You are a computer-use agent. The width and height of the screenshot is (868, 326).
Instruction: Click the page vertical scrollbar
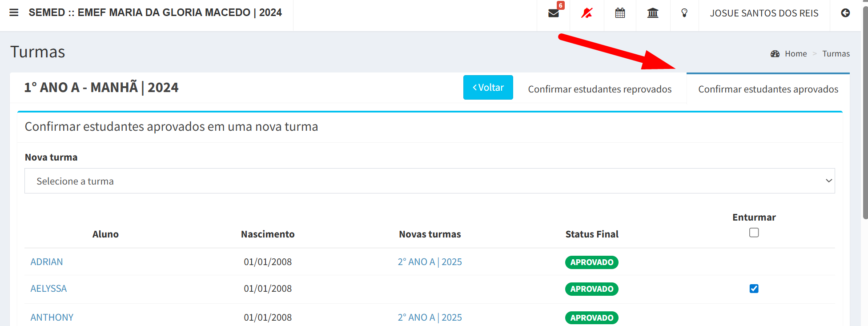tap(865, 111)
